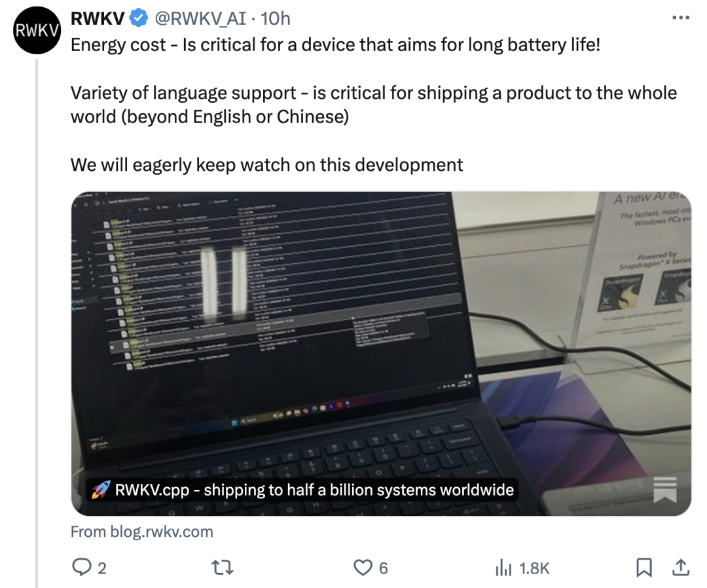Click the share upload icon
The image size is (707, 588).
[681, 567]
